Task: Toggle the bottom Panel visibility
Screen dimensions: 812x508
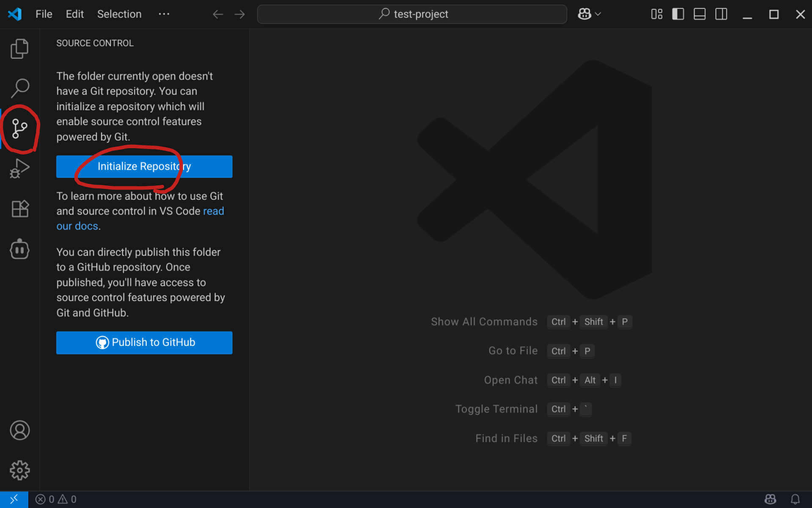Action: (x=700, y=14)
